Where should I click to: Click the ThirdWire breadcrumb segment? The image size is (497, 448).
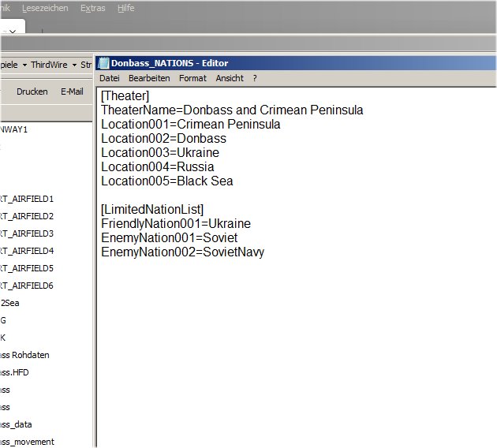point(49,65)
